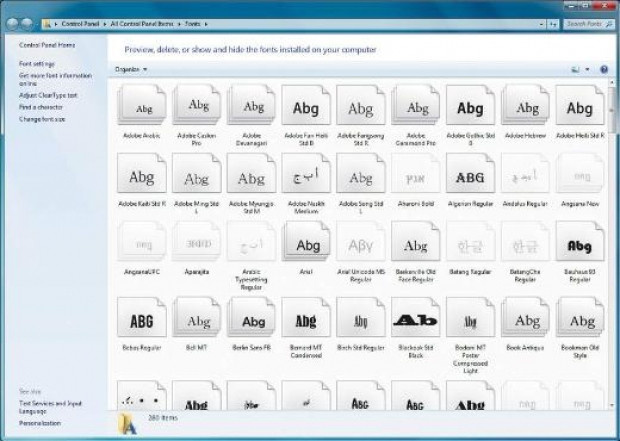This screenshot has height=441, width=620.
Task: Select the Birch Std Regular font
Action: coord(361,317)
